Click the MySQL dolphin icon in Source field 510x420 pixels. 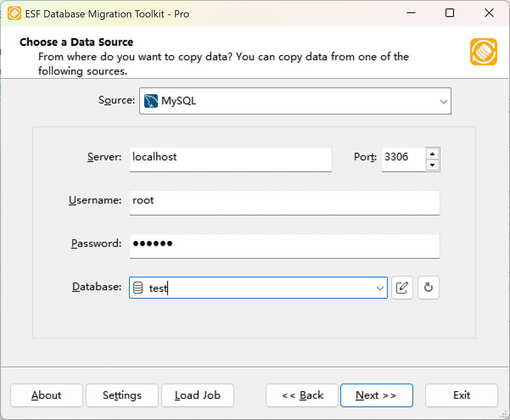[x=151, y=101]
